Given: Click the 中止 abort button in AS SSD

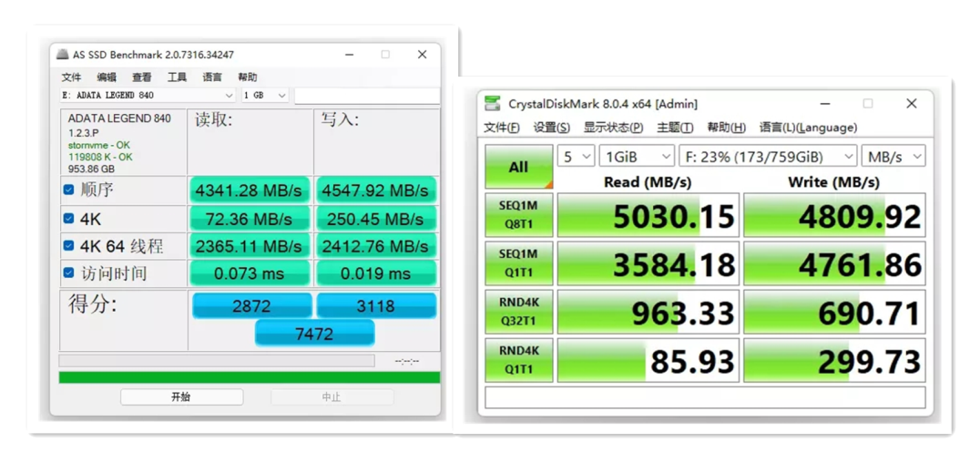Looking at the screenshot, I should (x=332, y=396).
